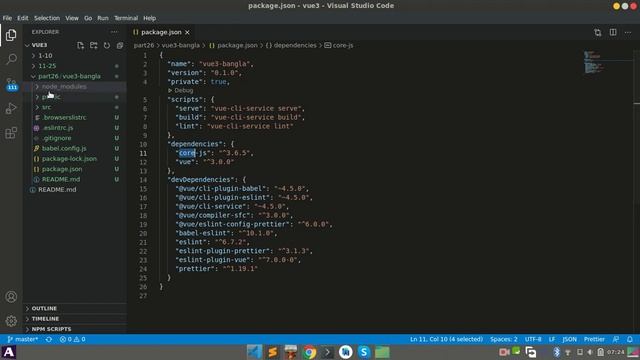Split the editor to the right
Viewport: 640px width, 360px height.
click(613, 32)
